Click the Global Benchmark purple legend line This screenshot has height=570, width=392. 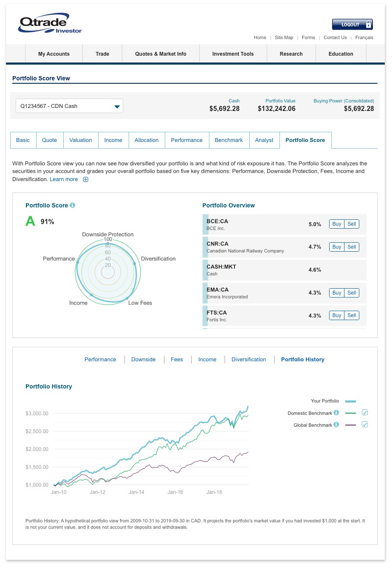[350, 425]
